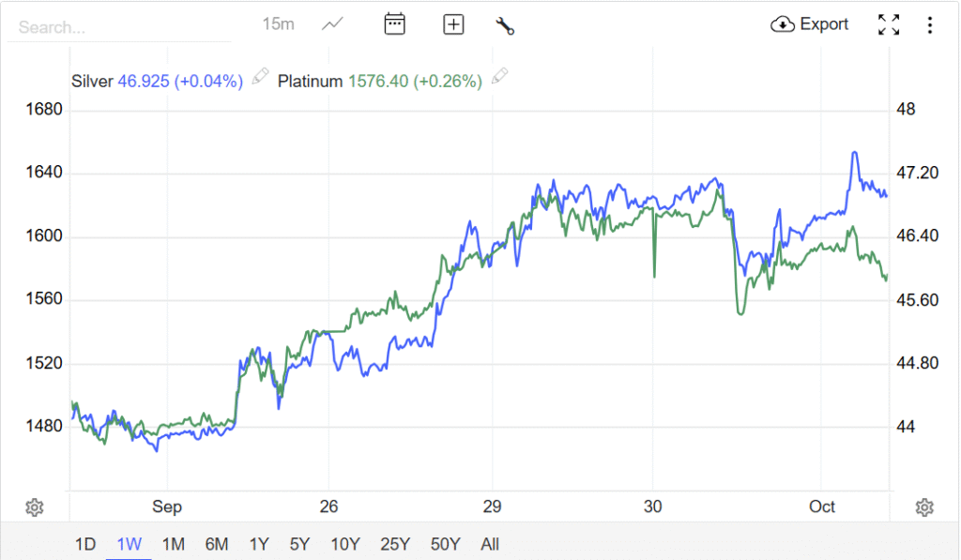Open left axis gear settings
961x560 pixels.
35,507
